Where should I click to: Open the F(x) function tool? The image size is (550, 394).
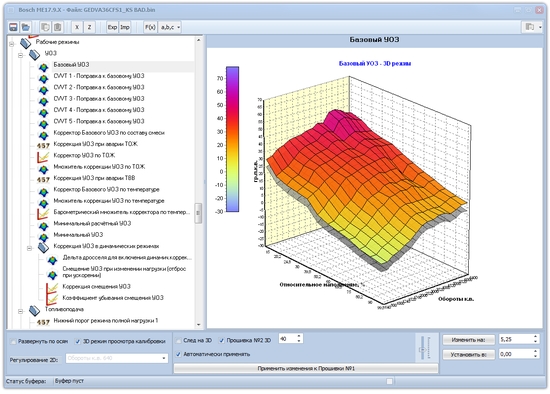pos(150,27)
